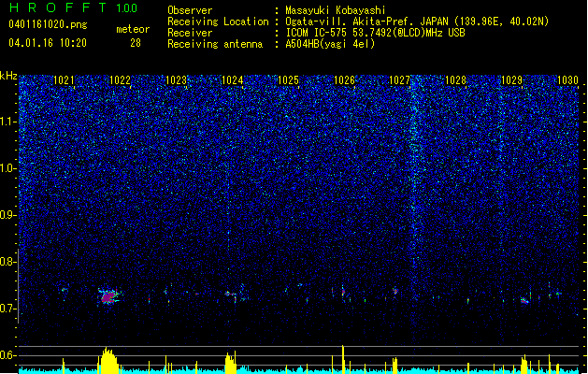588x374 pixels.
Task: Click the 0.7 kHz frequency tick label
Action: point(7,309)
